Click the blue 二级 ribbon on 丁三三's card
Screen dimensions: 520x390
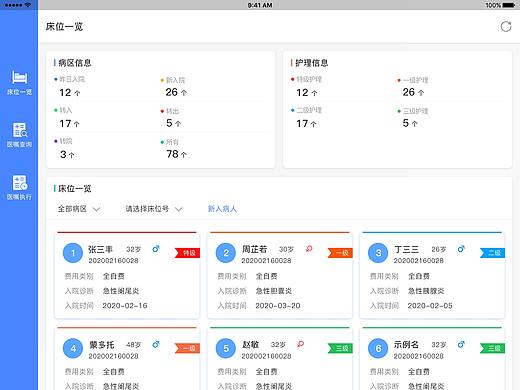(492, 253)
